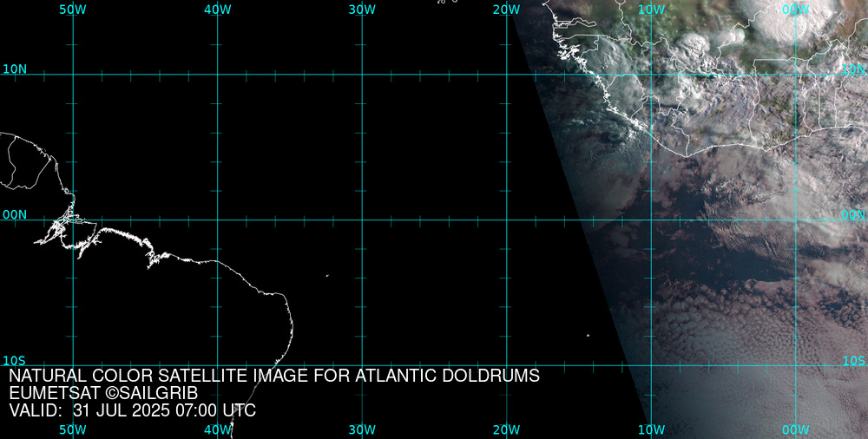
Task: Click the '50W' longitude label along the bottom edge
Action: (x=73, y=430)
